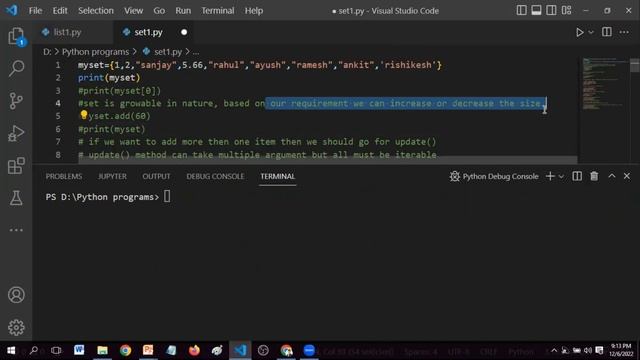640x360 pixels.
Task: Click D: breadcrumb segment
Action: click(47, 52)
